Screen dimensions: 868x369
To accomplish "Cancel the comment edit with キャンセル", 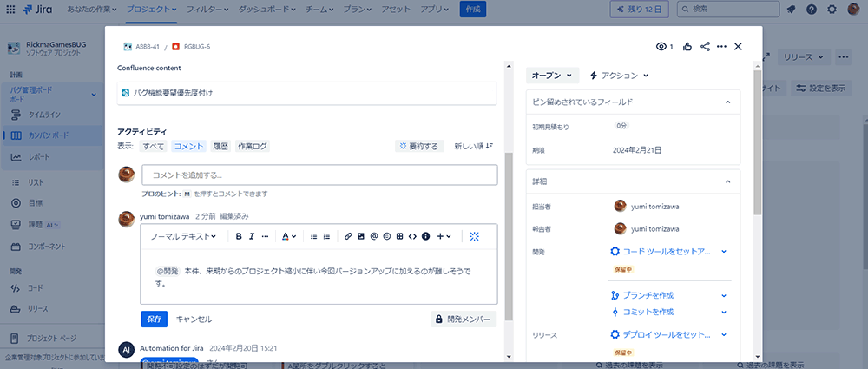I will 194,320.
